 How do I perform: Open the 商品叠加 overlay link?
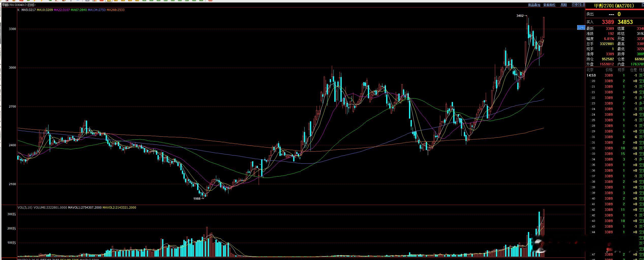534,5
